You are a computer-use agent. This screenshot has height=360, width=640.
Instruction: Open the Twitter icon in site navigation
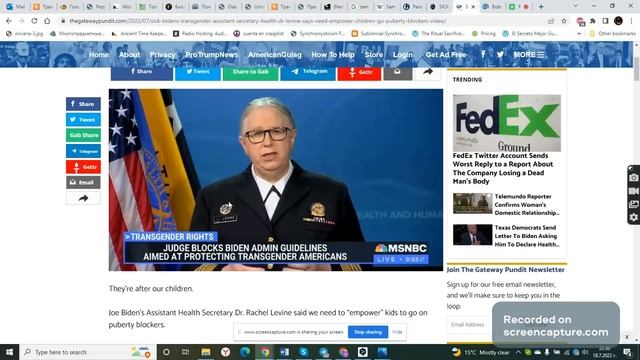[500, 54]
